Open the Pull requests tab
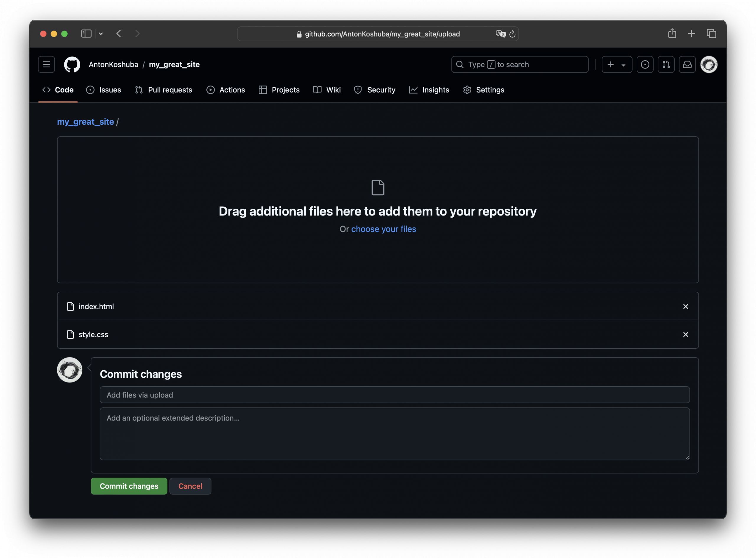The height and width of the screenshot is (558, 756). (163, 90)
